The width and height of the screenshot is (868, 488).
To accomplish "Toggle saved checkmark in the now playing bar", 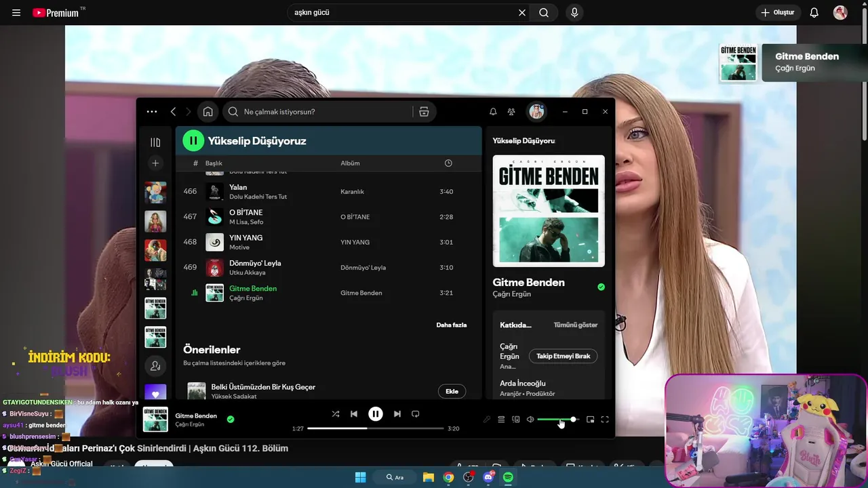I will point(231,420).
